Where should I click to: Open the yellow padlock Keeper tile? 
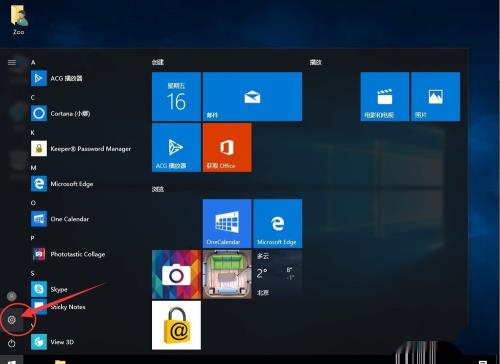coord(176,325)
